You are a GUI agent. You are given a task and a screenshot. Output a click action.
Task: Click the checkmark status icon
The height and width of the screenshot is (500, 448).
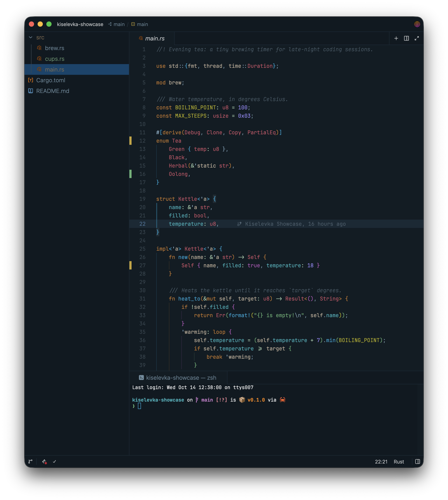tap(54, 462)
